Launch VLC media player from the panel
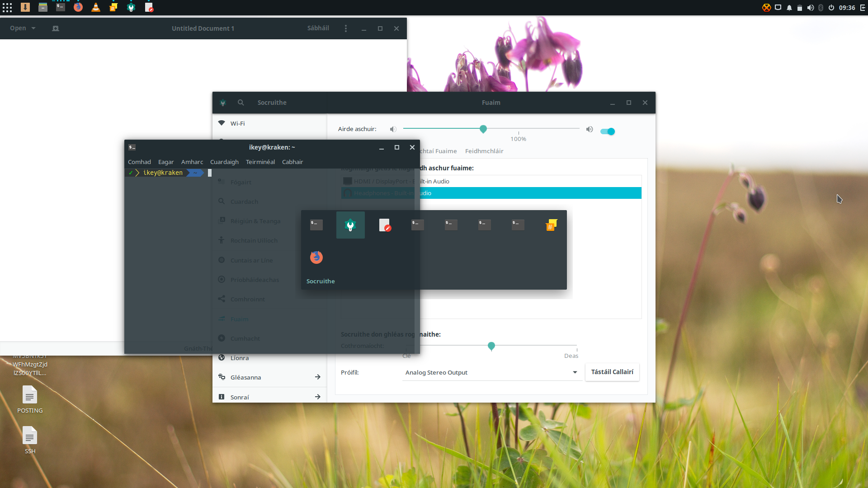This screenshot has height=488, width=868. point(96,7)
